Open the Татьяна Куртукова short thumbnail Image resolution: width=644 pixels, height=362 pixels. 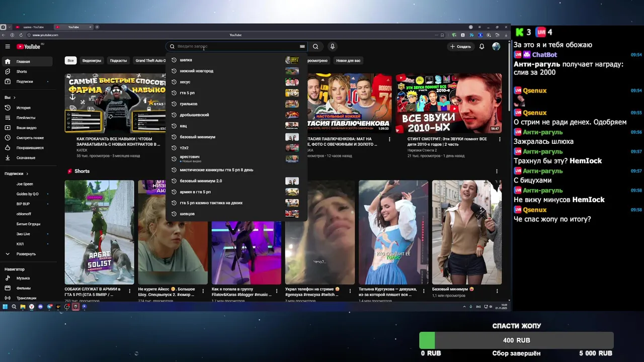[393, 232]
